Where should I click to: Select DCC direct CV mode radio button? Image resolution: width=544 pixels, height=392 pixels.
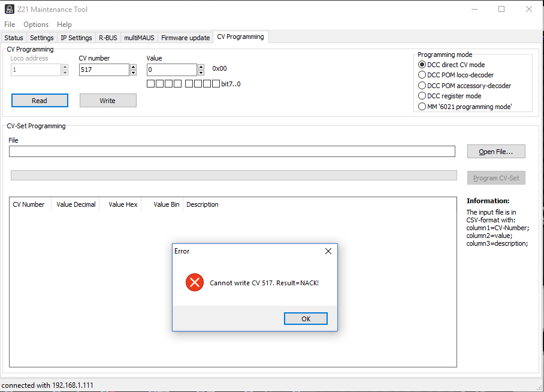pos(422,65)
